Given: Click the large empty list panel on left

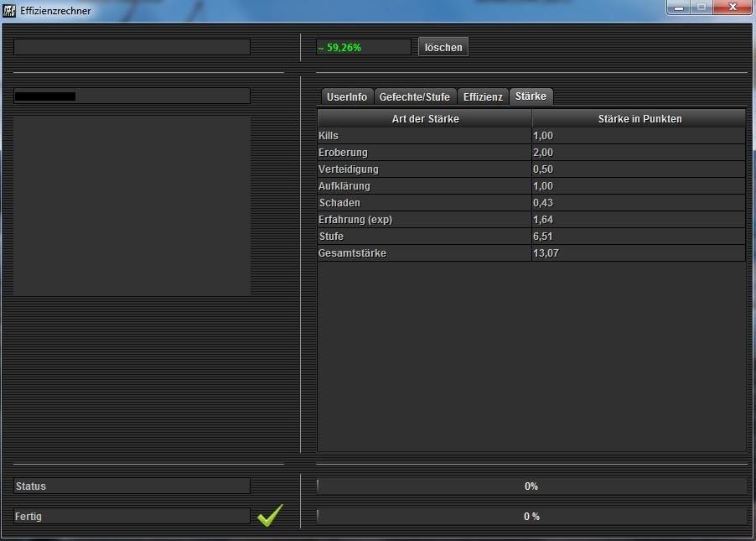Looking at the screenshot, I should [x=132, y=205].
